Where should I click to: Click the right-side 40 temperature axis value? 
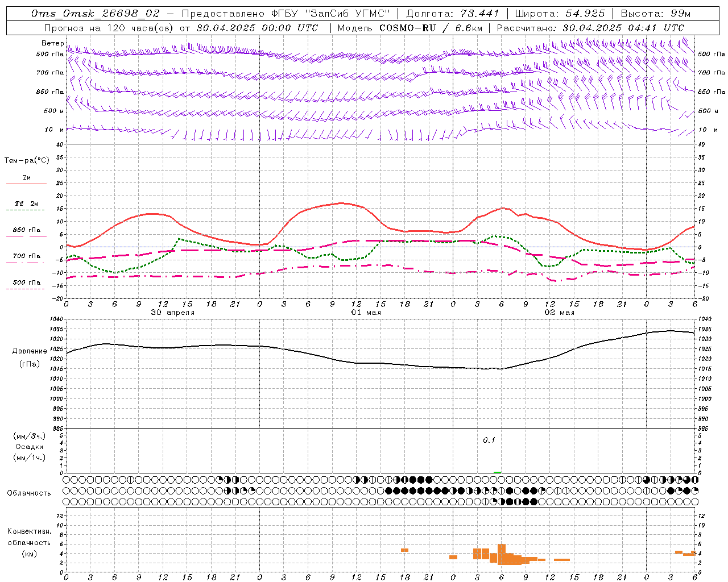point(702,145)
